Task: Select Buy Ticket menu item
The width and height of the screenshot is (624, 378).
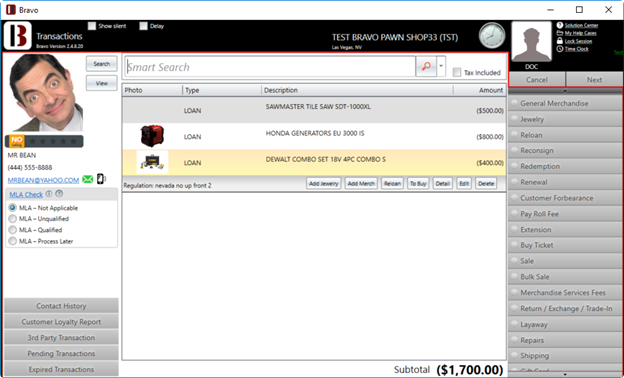Action: (565, 245)
